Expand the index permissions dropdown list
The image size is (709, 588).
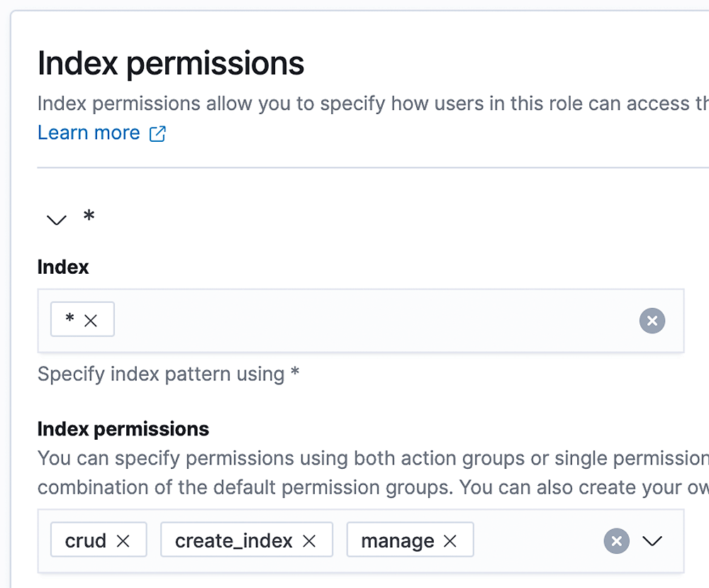tap(652, 541)
